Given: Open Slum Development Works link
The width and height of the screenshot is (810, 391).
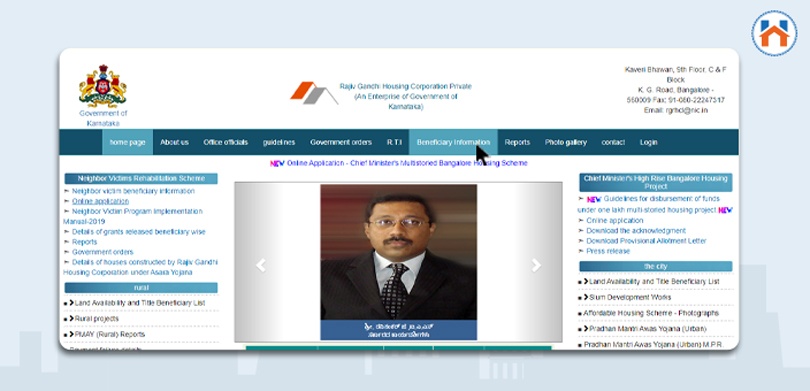Looking at the screenshot, I should click(x=630, y=298).
